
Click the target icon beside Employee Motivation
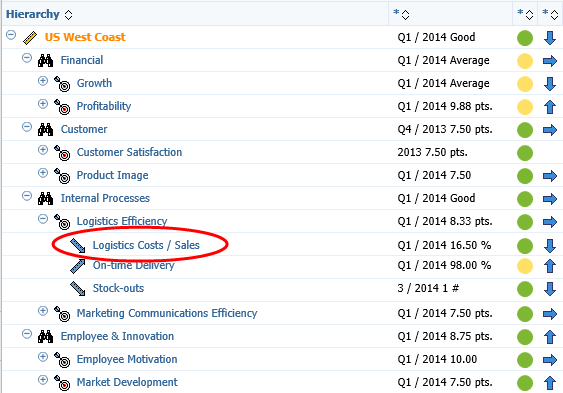tap(62, 360)
